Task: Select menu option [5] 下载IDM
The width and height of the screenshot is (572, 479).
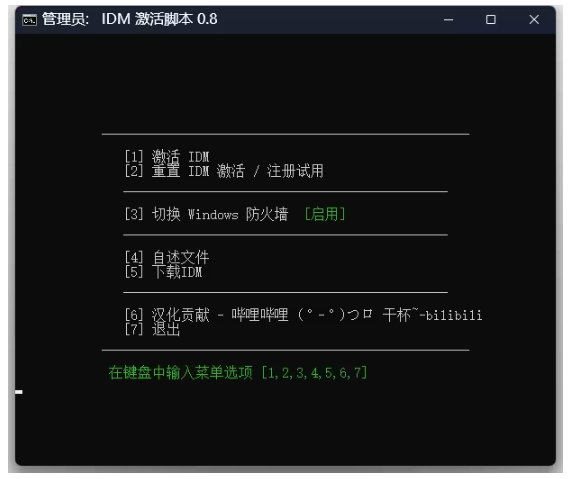Action: pos(163,272)
